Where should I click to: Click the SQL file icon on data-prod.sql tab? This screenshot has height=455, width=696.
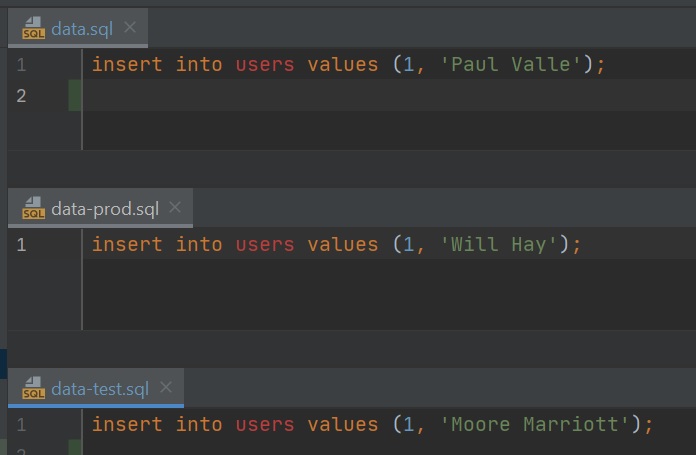coord(33,209)
